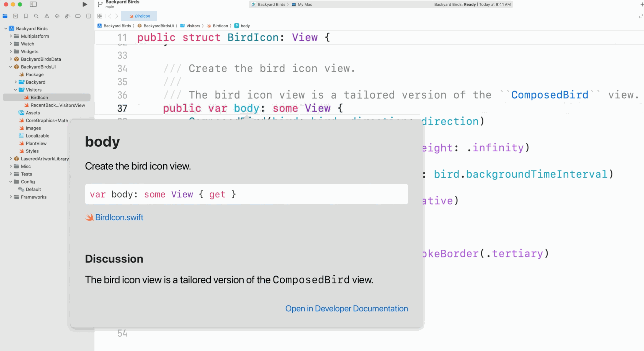This screenshot has height=351, width=644.
Task: Expand the Visitors group in navigator
Action: coord(16,89)
